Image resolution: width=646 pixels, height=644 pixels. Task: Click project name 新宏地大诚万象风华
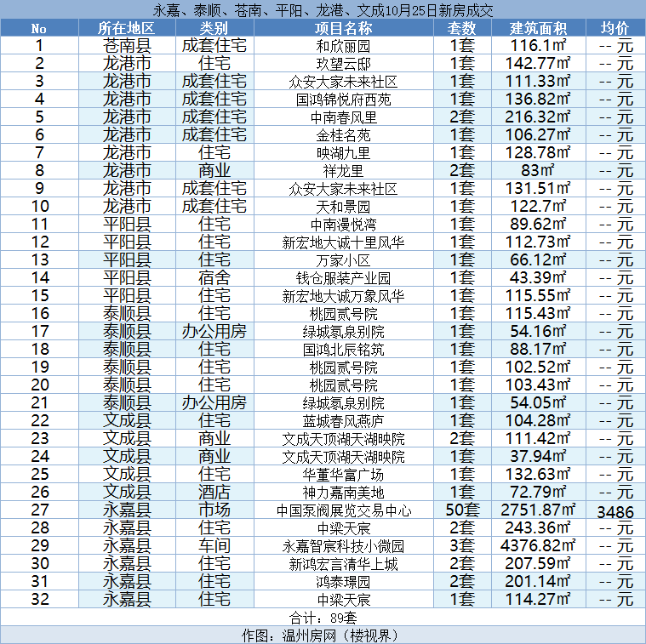(343, 296)
